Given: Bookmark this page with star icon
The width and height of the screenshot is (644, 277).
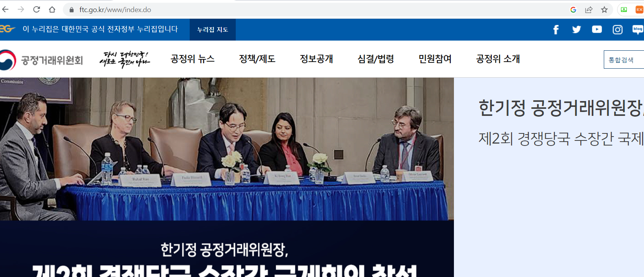Looking at the screenshot, I should [604, 10].
